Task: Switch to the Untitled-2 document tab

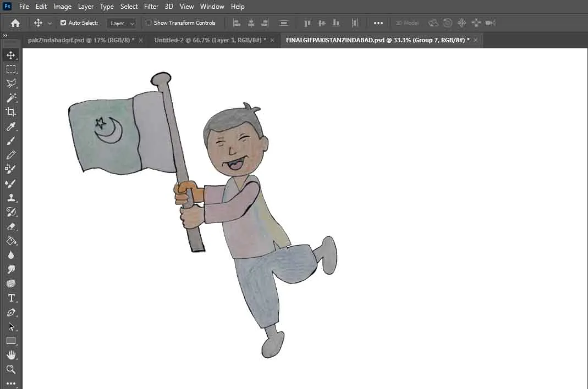Action: 210,40
